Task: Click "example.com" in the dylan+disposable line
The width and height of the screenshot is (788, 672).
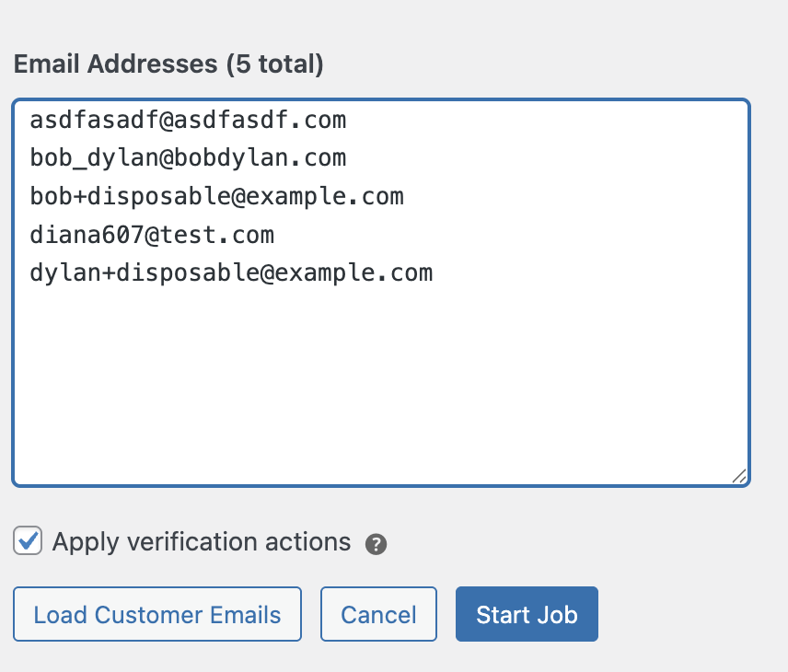Action: (353, 273)
